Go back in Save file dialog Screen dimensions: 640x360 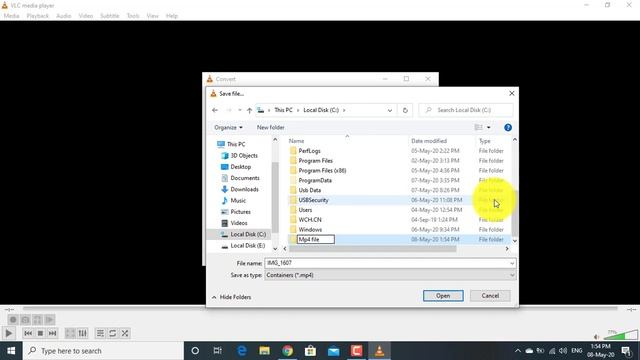[215, 110]
